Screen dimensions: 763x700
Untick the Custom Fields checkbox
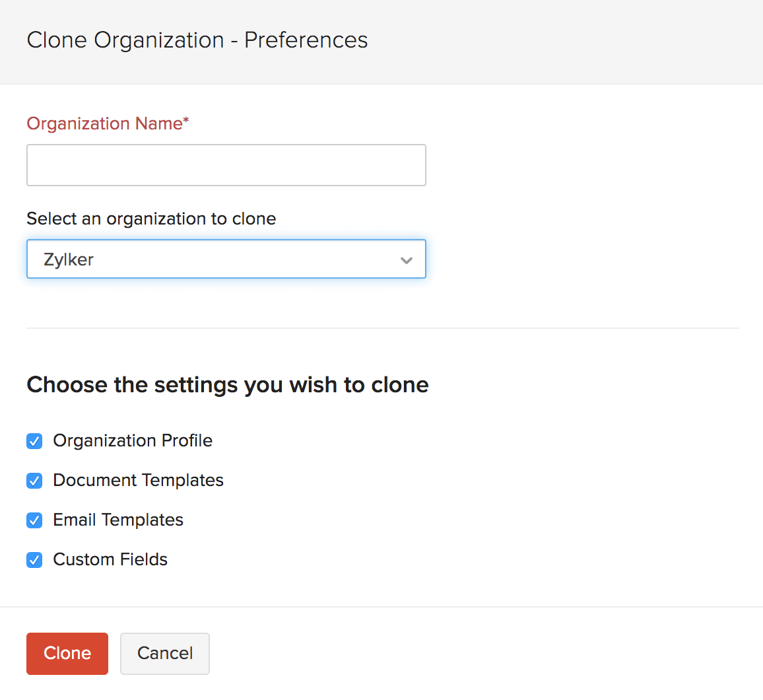(34, 560)
